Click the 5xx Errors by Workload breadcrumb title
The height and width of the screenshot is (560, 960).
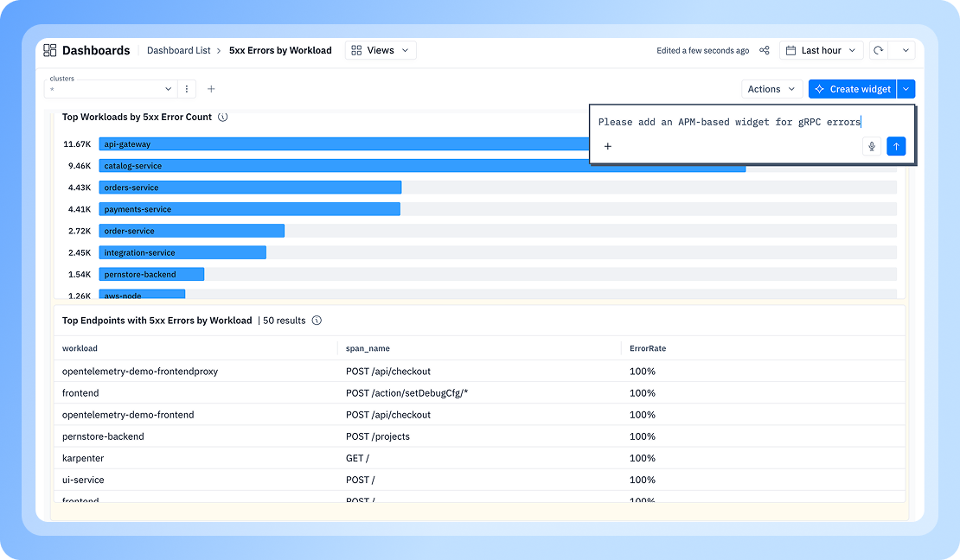(x=280, y=50)
